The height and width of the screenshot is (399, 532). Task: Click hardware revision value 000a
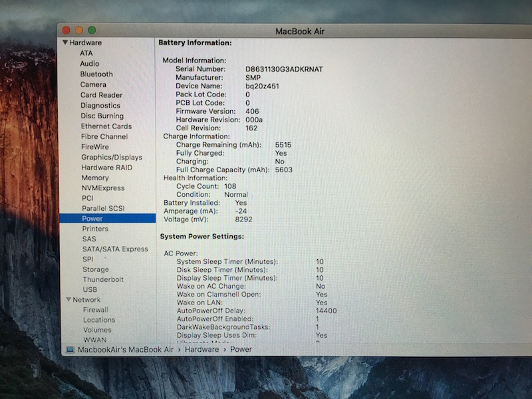pyautogui.click(x=254, y=120)
